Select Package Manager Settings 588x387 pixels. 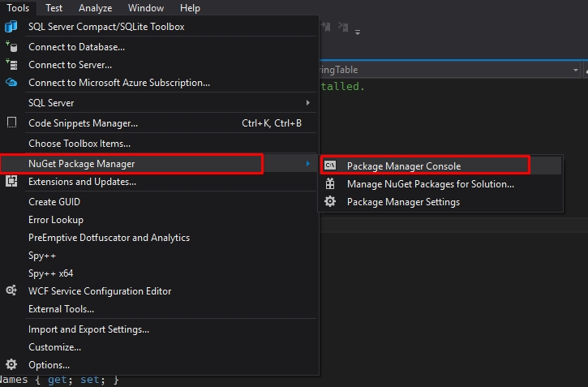click(440, 202)
